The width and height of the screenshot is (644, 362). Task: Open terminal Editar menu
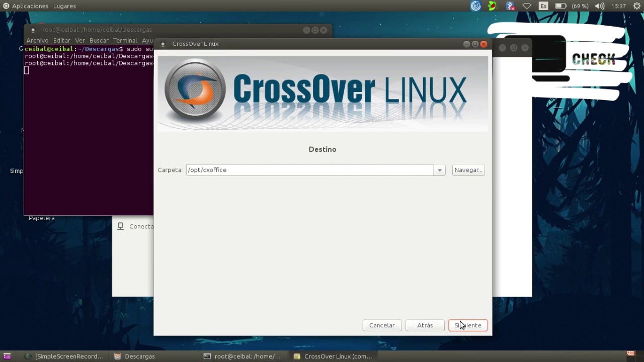point(62,40)
